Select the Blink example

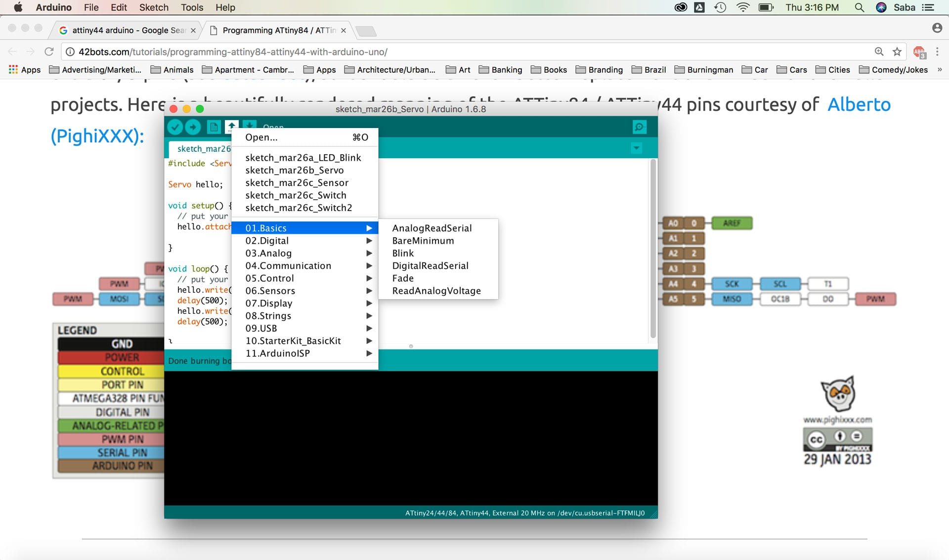(438, 253)
